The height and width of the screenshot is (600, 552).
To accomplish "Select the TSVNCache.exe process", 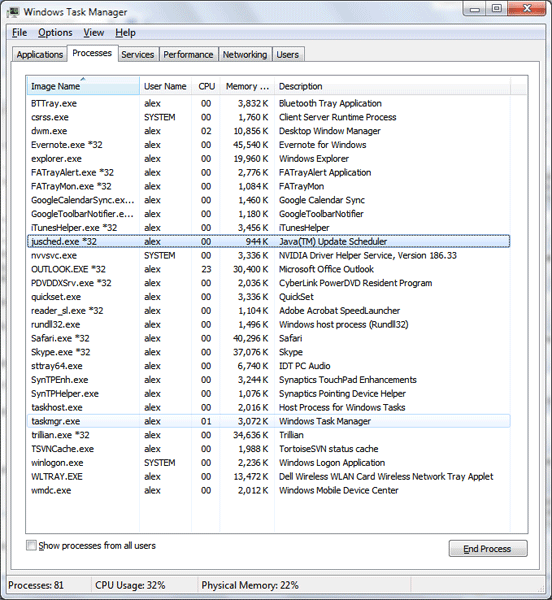I will coord(269,448).
